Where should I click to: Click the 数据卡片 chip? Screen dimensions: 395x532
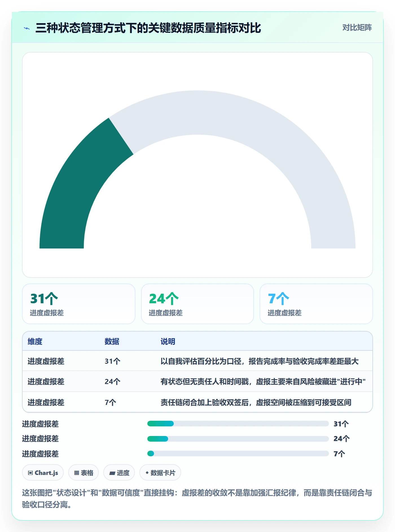point(160,472)
